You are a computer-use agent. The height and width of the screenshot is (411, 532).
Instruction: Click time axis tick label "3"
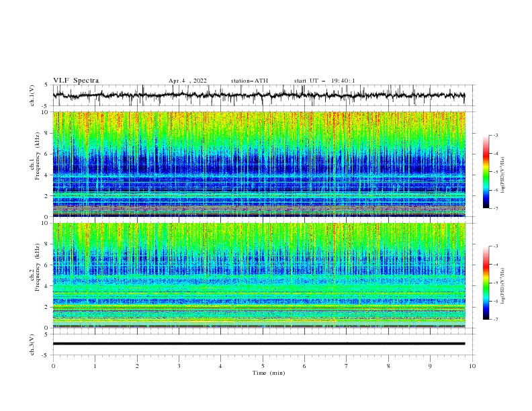179,366
